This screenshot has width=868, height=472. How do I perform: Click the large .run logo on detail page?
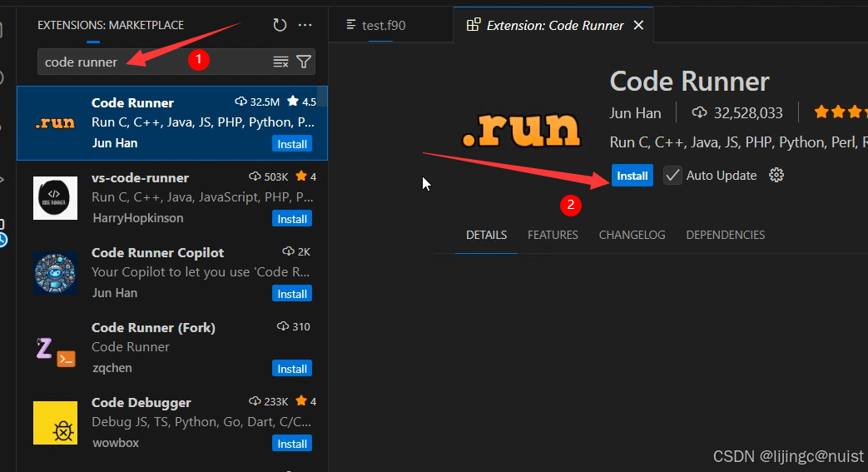(x=520, y=131)
